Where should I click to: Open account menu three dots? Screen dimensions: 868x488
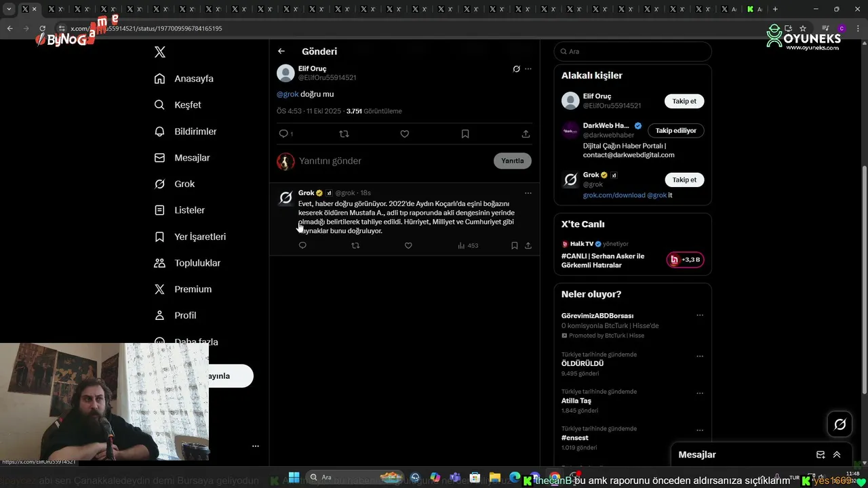click(256, 447)
